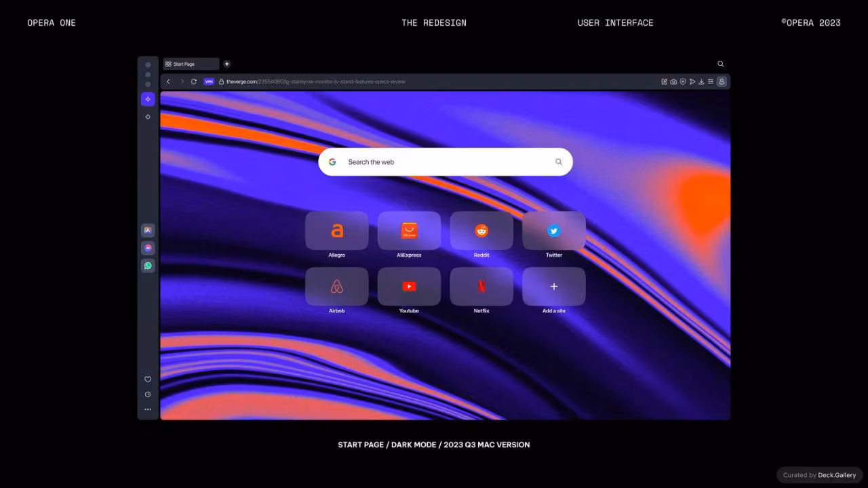Screen dimensions: 868x488
Task: Toggle the VPN badge in address bar
Action: (209, 81)
